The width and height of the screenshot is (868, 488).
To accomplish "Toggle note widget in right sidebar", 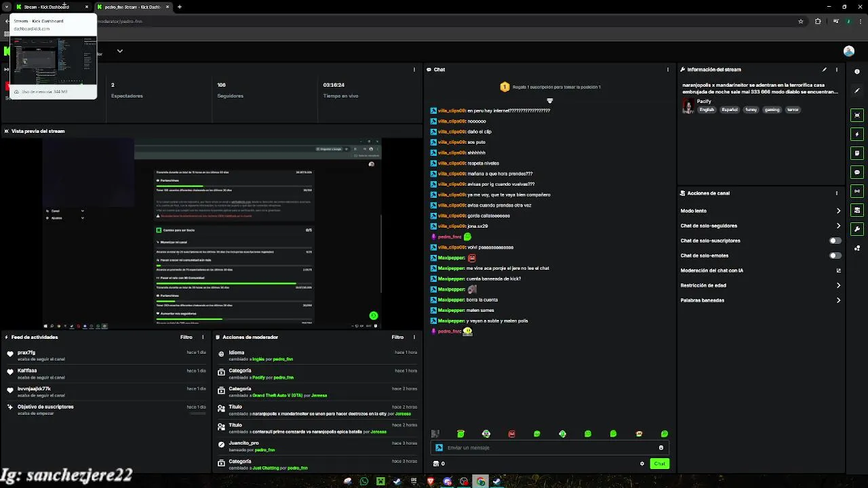I will coord(857,153).
